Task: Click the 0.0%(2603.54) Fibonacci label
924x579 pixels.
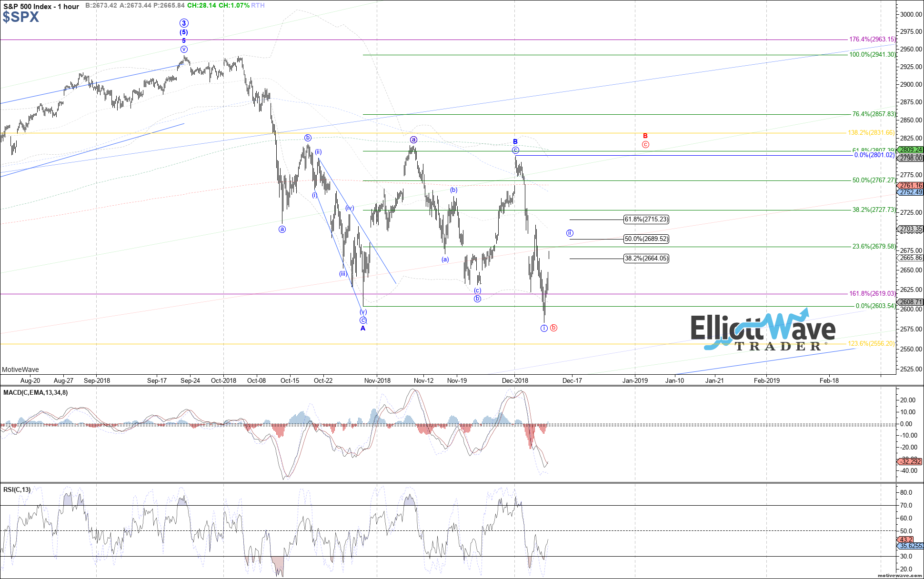Action: 875,306
